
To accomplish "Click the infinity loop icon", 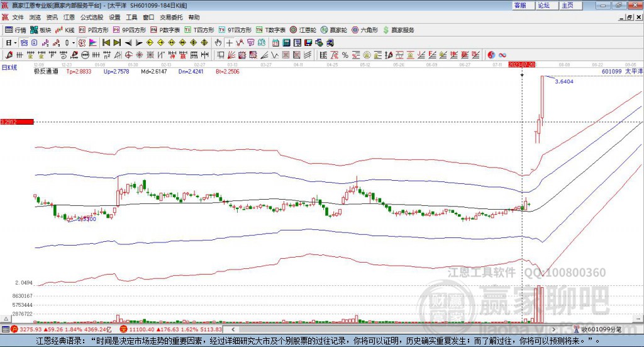I will click(x=502, y=55).
